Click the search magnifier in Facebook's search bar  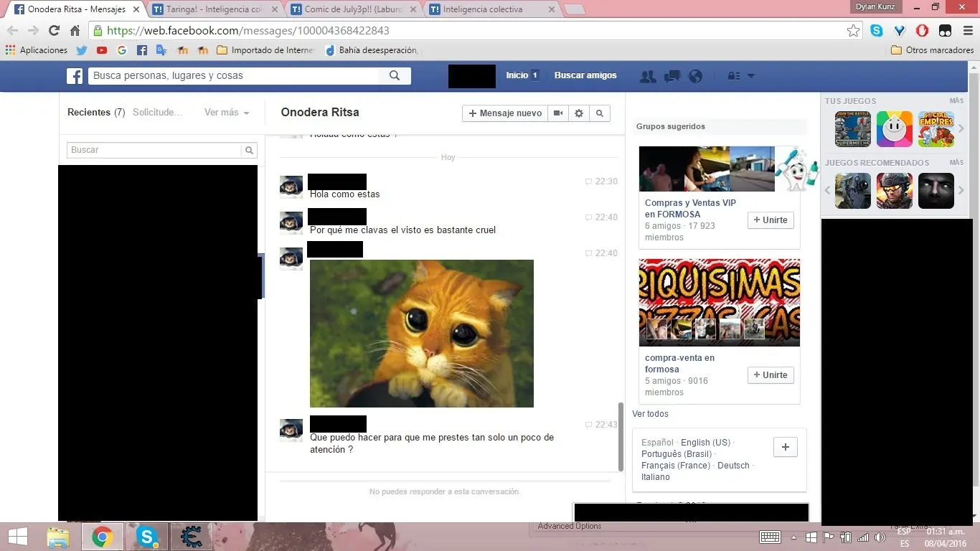(395, 75)
